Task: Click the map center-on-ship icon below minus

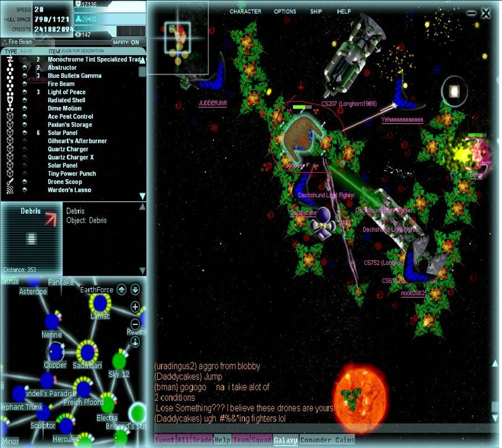Action: tap(135, 341)
